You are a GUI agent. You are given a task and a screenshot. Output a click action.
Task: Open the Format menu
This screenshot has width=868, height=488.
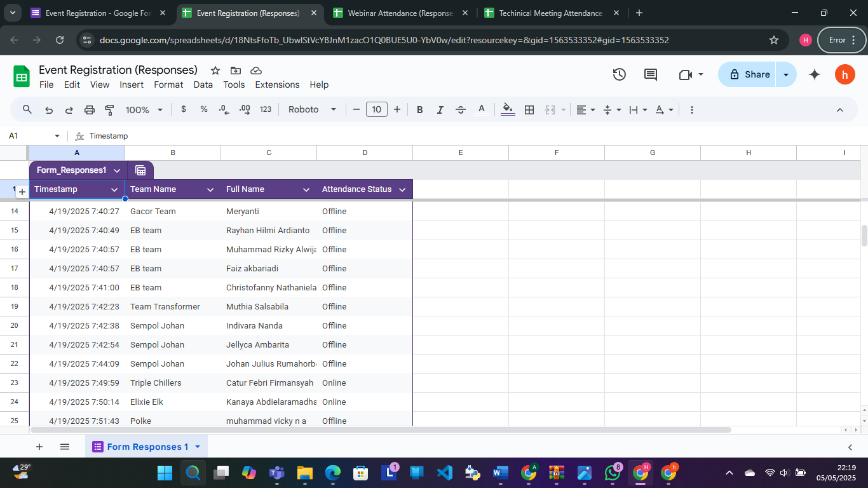tap(168, 85)
